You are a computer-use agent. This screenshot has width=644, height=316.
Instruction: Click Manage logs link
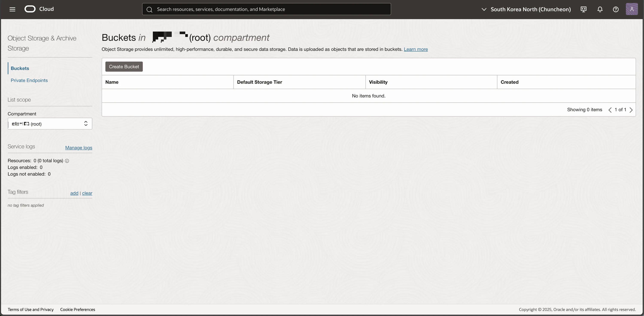point(79,147)
